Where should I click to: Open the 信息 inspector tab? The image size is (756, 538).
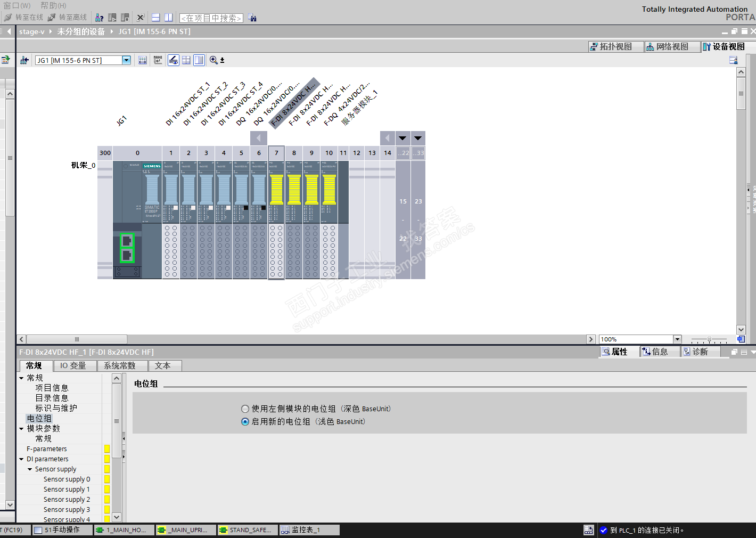[x=660, y=352]
